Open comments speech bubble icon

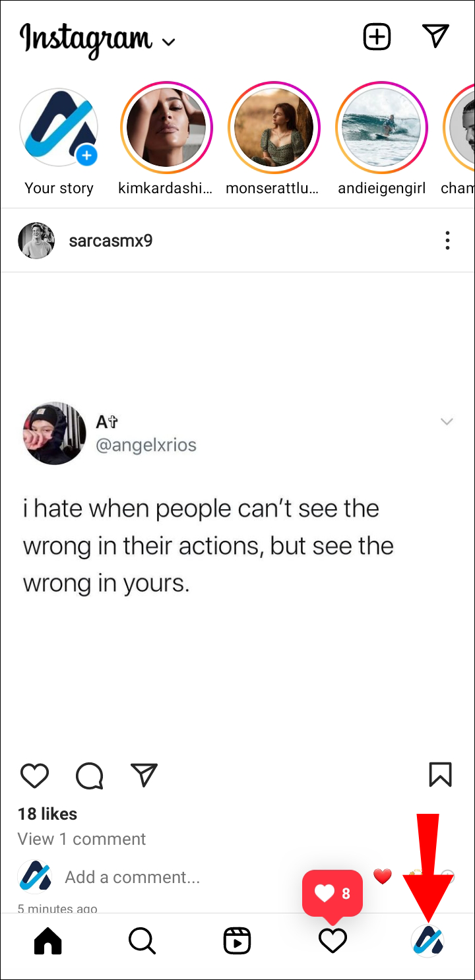90,776
